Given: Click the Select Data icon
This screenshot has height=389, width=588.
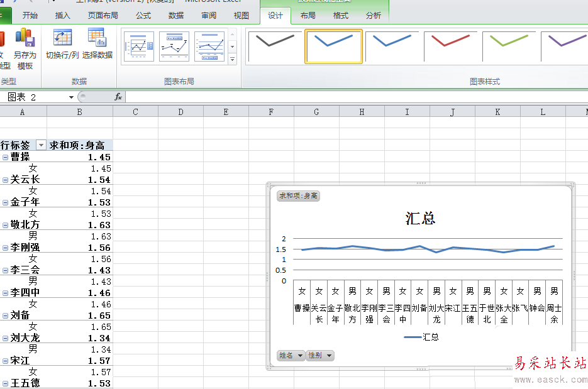Looking at the screenshot, I should (97, 43).
